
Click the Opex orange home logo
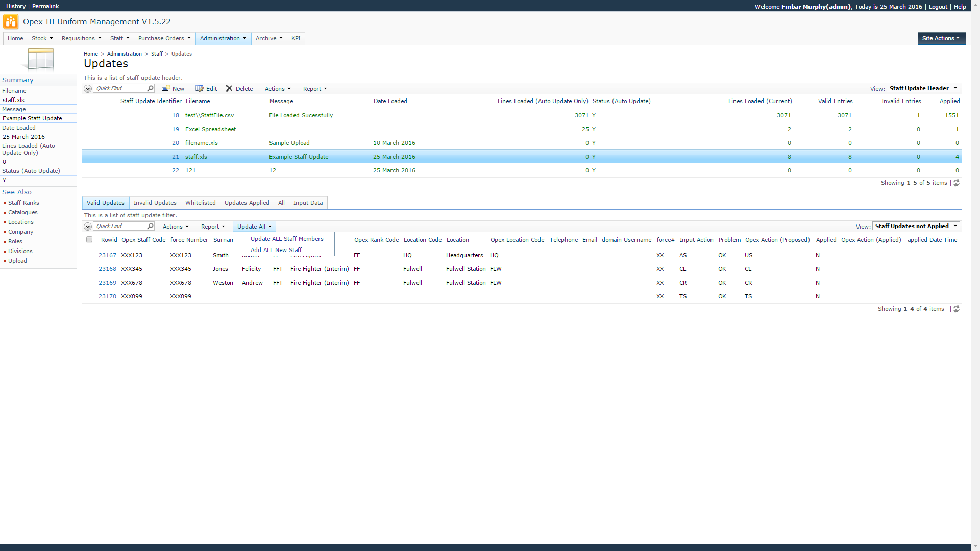pos(11,22)
